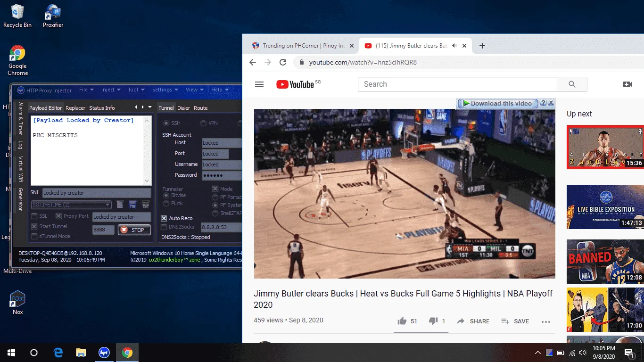This screenshot has height=362, width=644.
Task: Click SHARE under the video
Action: click(x=473, y=321)
